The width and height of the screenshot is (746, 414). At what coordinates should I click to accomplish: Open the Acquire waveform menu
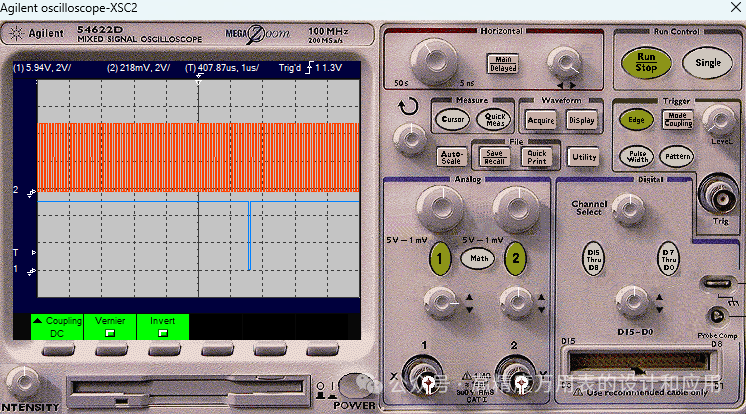(541, 120)
